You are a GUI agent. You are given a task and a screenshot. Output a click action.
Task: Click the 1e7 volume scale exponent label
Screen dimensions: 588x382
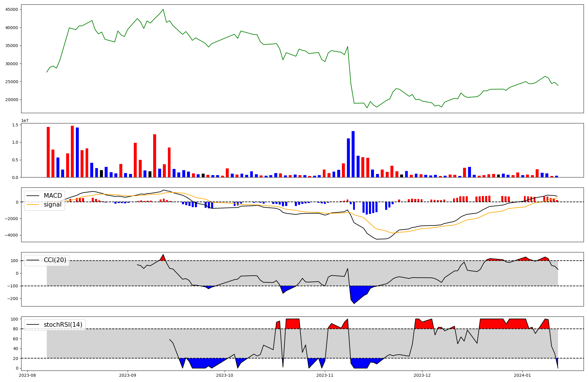[x=25, y=121]
